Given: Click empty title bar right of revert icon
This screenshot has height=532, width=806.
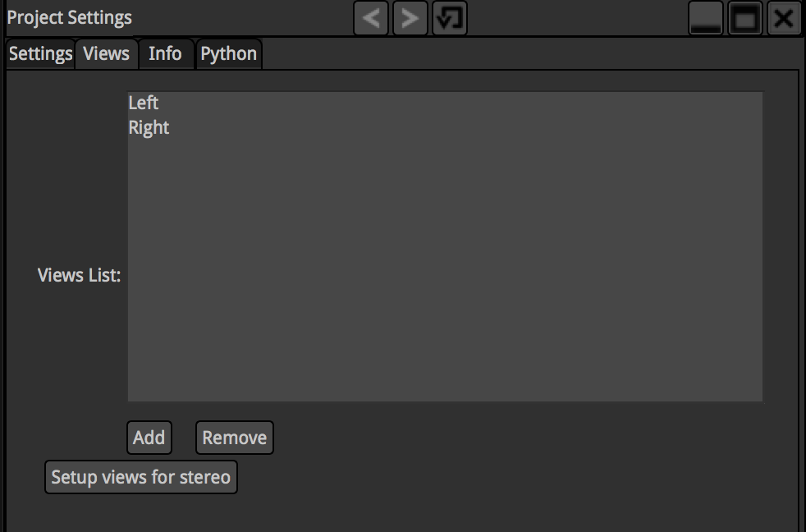Looking at the screenshot, I should pos(575,18).
